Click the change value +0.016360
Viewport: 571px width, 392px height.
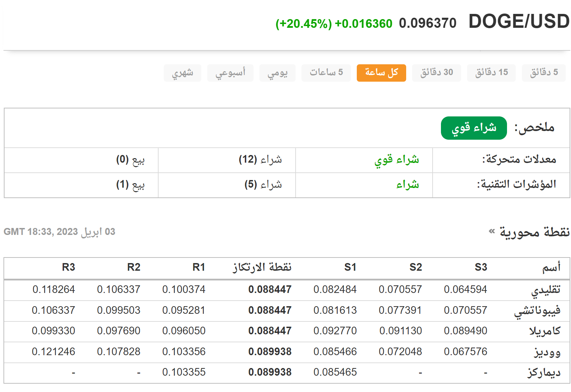(x=363, y=24)
